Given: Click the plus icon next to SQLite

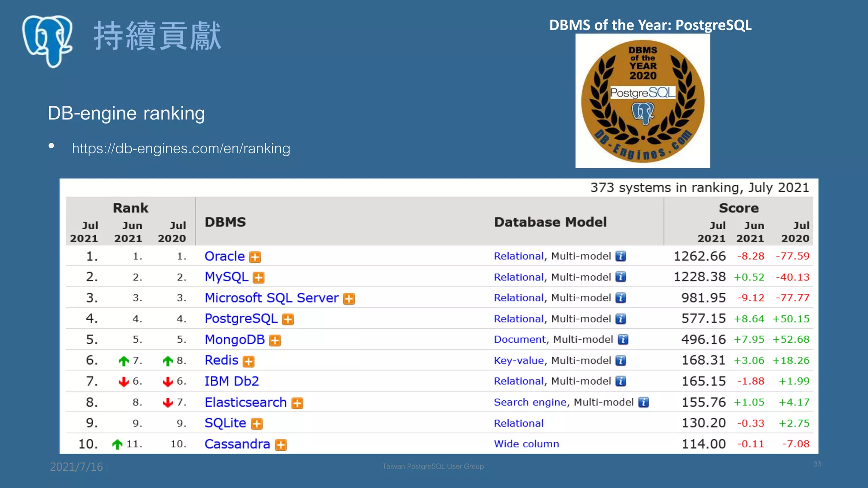Looking at the screenshot, I should tap(257, 424).
